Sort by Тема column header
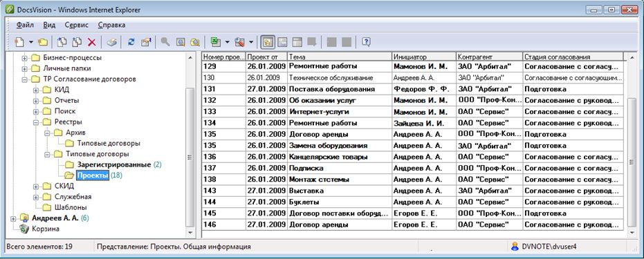The height and width of the screenshot is (259, 644). (339, 57)
